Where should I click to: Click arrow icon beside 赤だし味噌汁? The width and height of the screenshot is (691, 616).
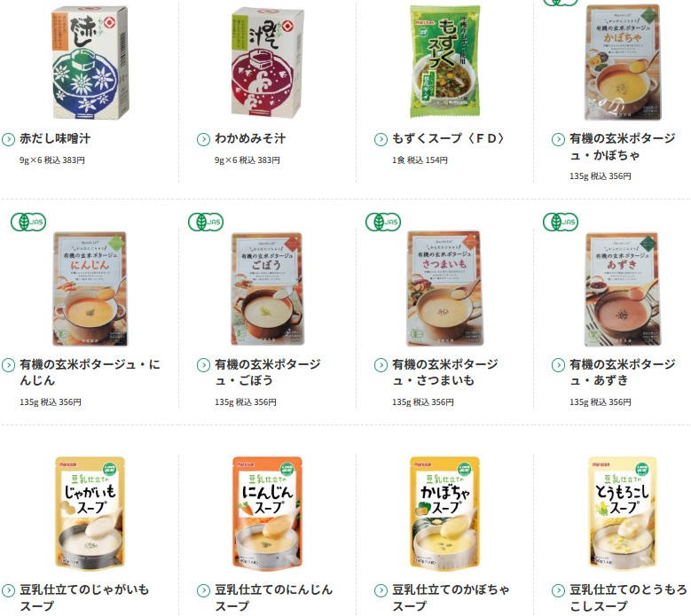pos(8,139)
